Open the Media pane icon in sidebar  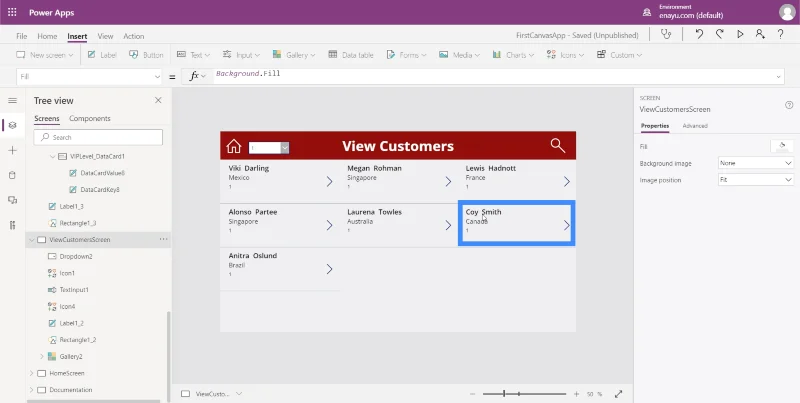12,200
